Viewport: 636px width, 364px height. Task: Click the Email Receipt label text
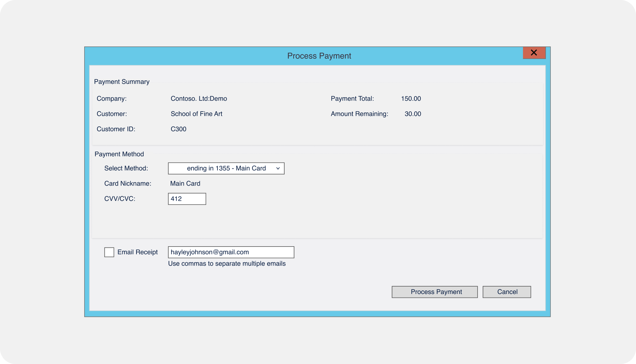(x=137, y=252)
